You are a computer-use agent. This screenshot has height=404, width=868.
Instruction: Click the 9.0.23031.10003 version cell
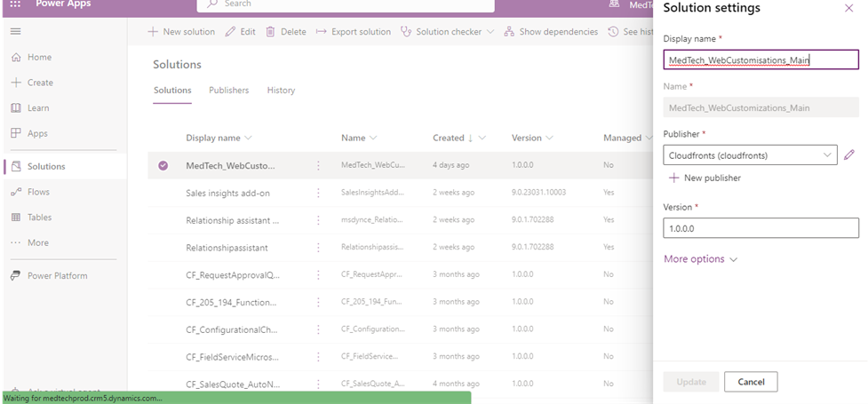[538, 193]
